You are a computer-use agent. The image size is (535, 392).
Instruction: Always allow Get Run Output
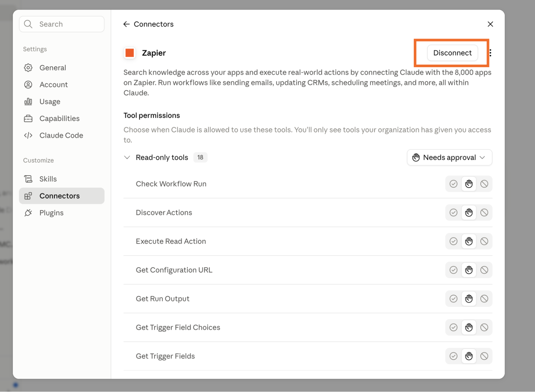click(x=453, y=299)
